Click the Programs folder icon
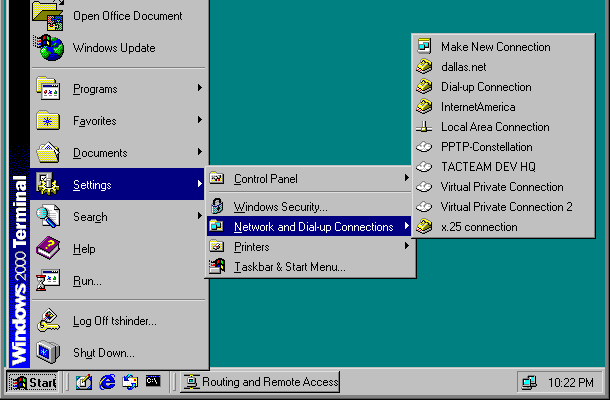 [x=48, y=89]
